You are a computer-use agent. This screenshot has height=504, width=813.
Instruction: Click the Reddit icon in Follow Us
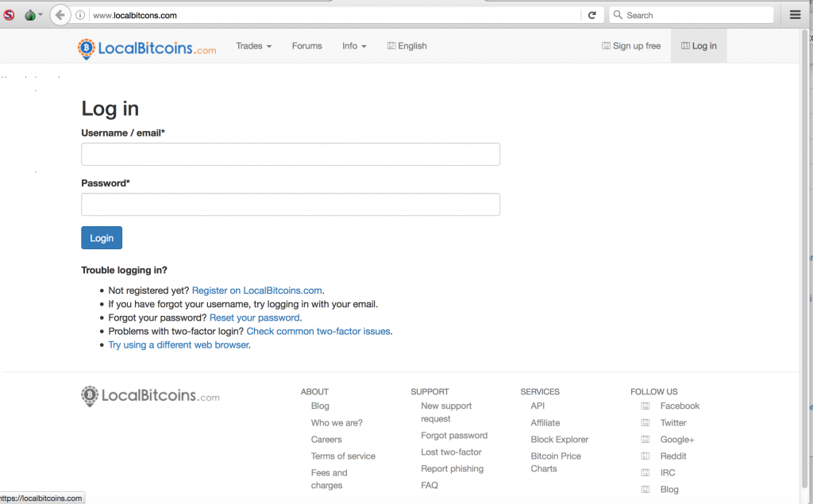[645, 456]
